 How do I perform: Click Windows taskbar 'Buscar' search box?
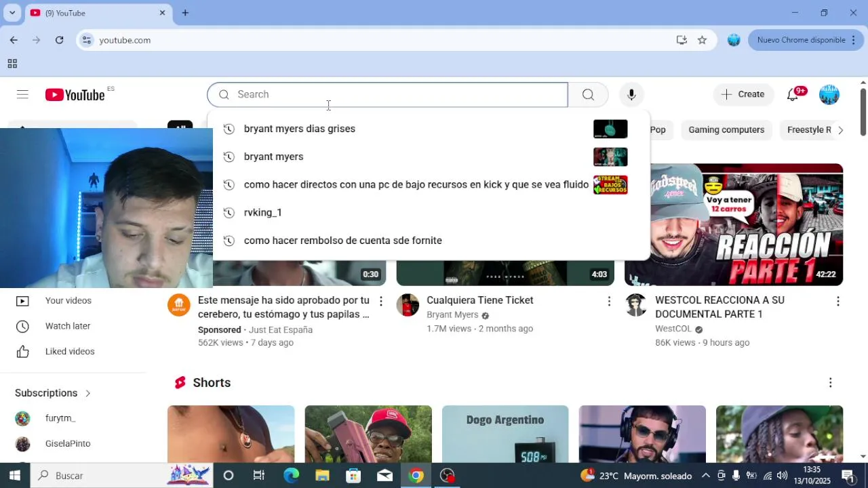point(122,476)
